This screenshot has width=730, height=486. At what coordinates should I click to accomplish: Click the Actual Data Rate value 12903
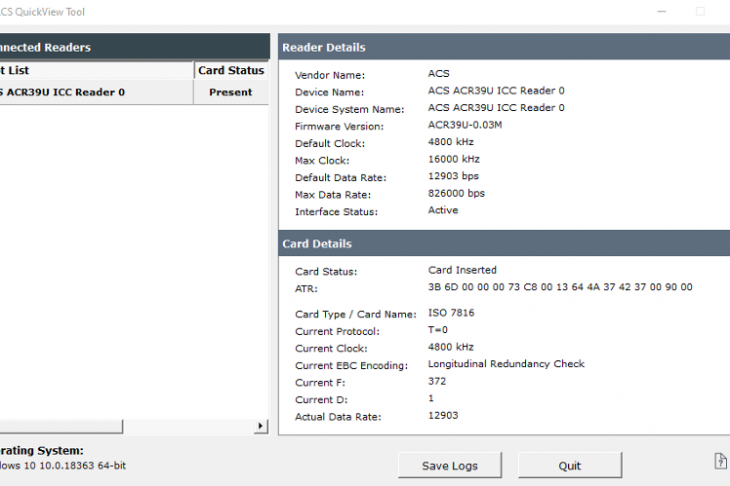click(x=443, y=415)
